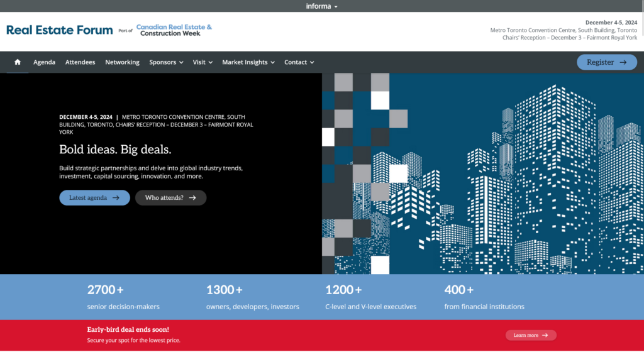The width and height of the screenshot is (644, 362).
Task: Click 'December 4-5, 2024' in header
Action: pos(611,23)
